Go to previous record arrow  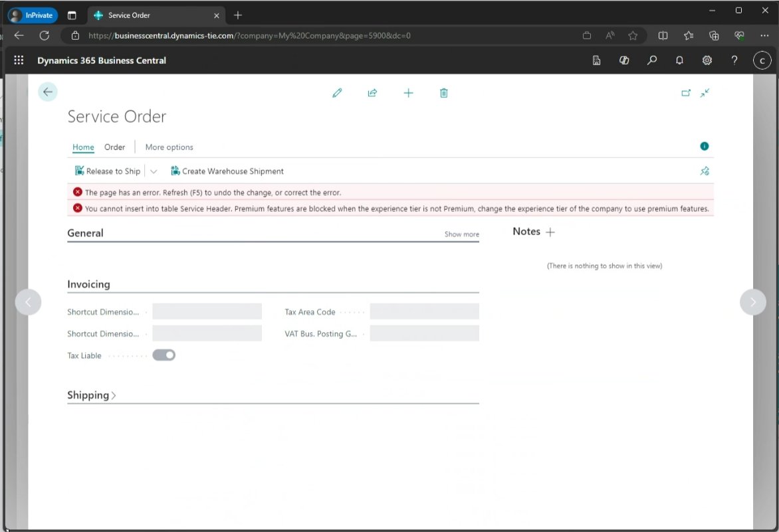(x=29, y=302)
